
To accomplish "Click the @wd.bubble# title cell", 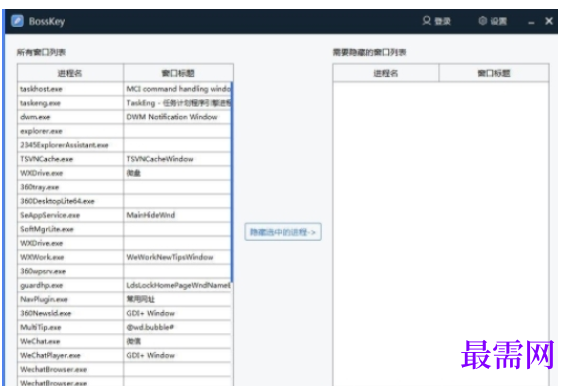I will 178,327.
